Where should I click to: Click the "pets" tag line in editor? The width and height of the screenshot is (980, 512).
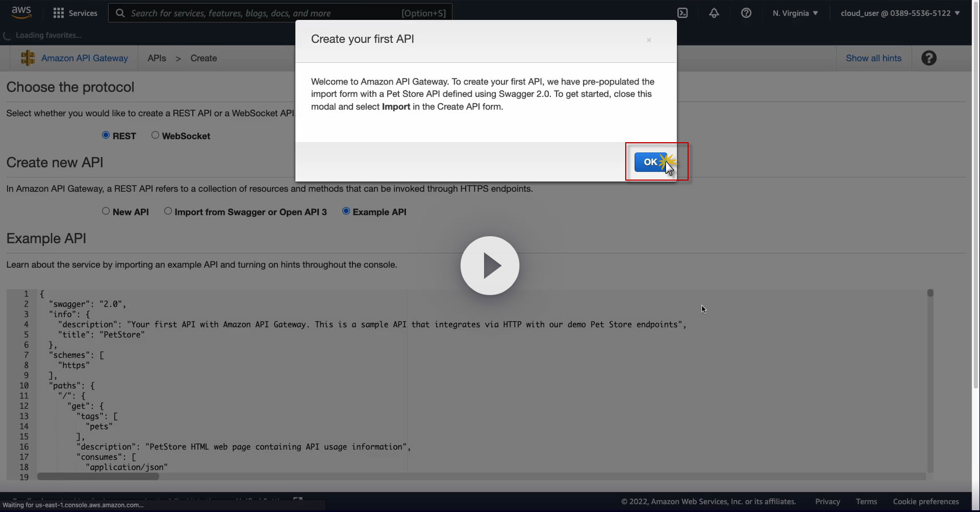pos(99,426)
